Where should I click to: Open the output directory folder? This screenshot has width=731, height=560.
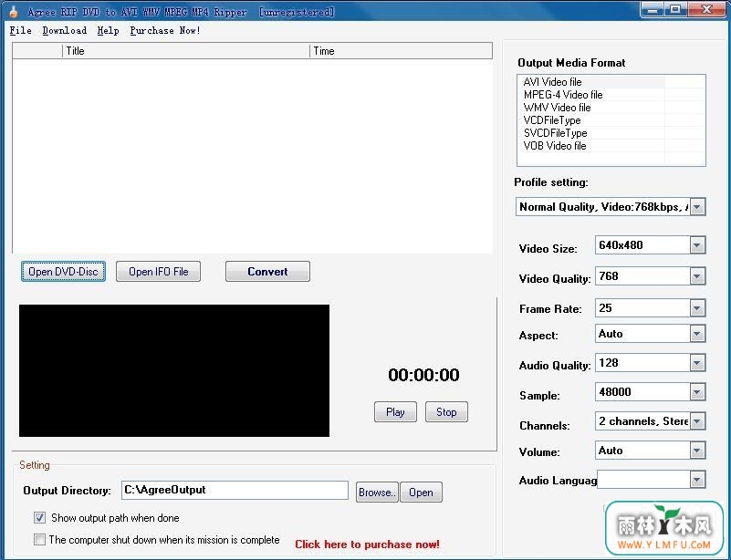pyautogui.click(x=421, y=493)
